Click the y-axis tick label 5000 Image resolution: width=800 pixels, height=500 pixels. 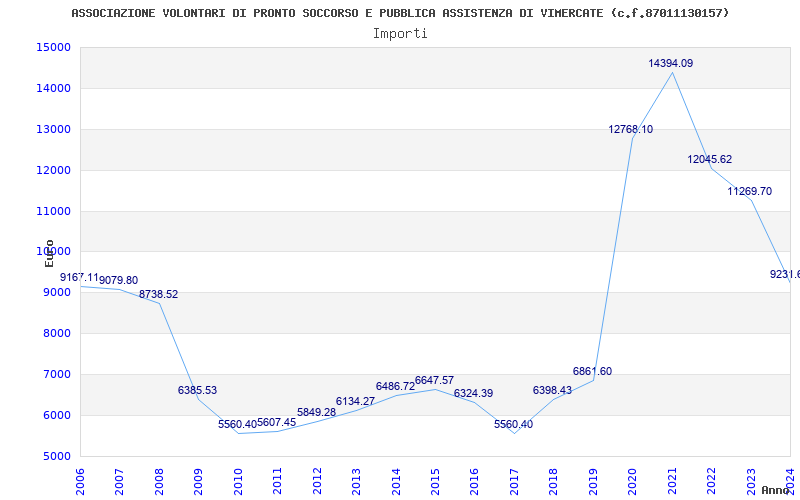click(x=56, y=456)
